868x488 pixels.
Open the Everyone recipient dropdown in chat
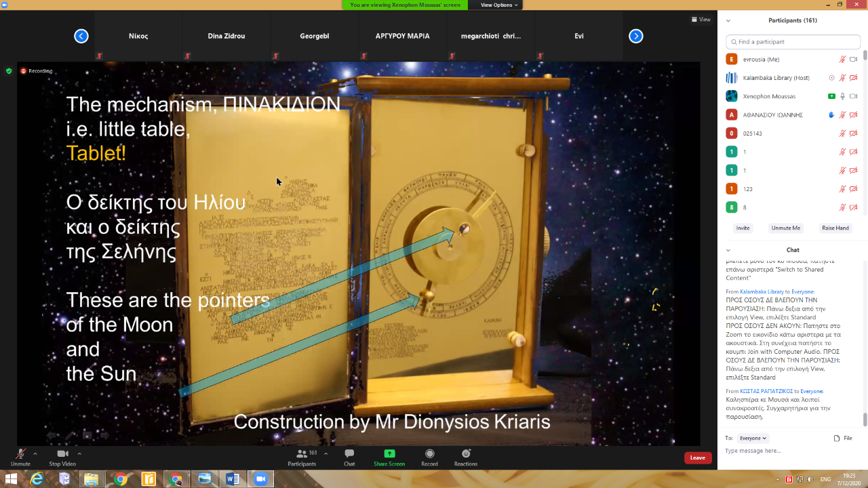[753, 439]
